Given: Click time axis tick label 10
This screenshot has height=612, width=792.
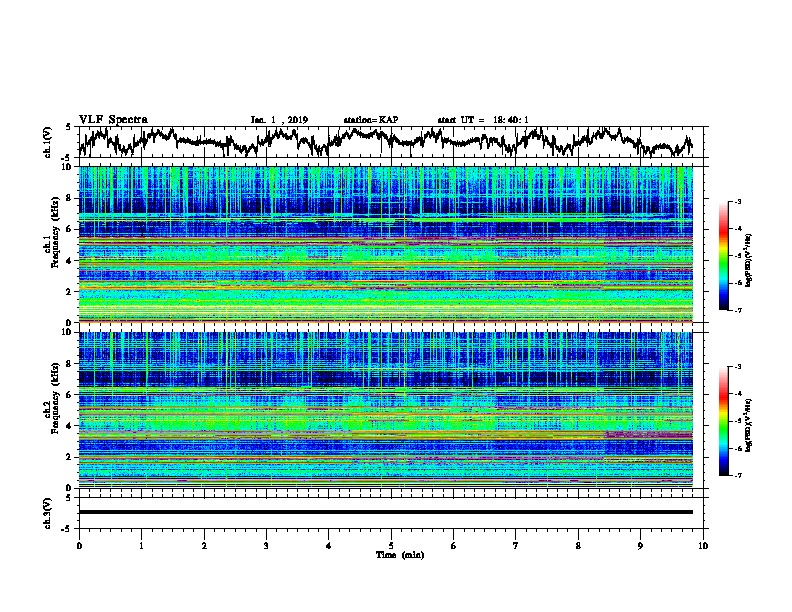Looking at the screenshot, I should pyautogui.click(x=703, y=546).
